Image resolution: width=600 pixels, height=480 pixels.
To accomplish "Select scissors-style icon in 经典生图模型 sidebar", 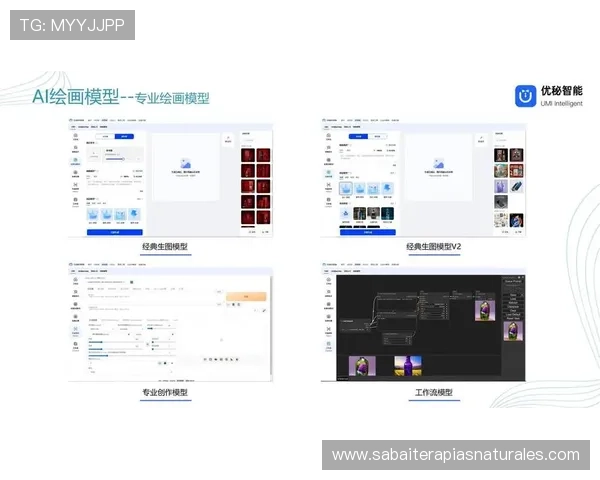I will tap(75, 186).
